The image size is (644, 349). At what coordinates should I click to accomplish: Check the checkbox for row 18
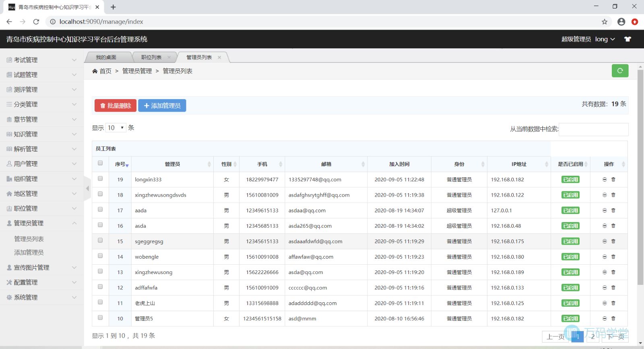point(100,194)
